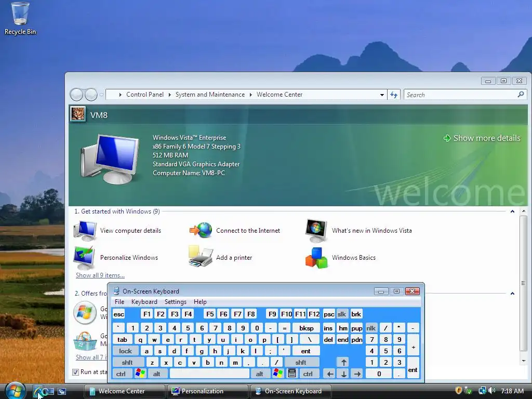Select Connect to the Internet icon
Viewport: 532px width, 399px height.
point(201,230)
